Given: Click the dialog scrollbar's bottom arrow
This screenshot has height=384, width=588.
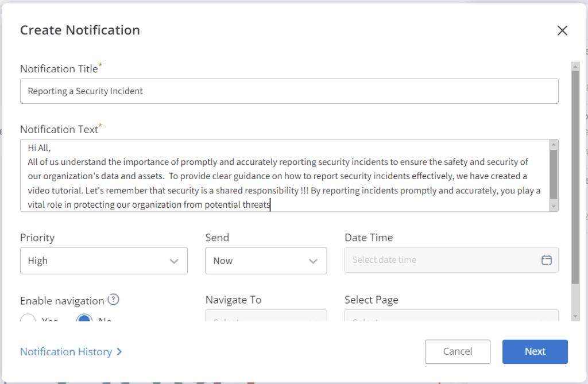Looking at the screenshot, I should (x=575, y=316).
